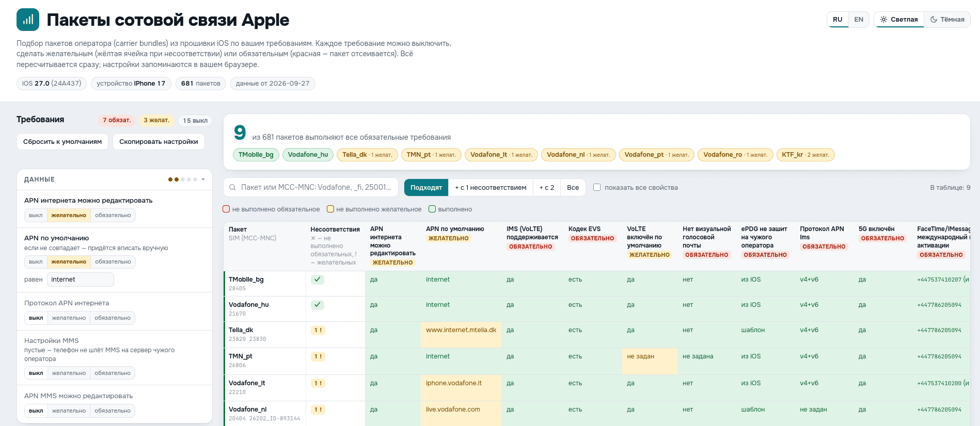Click the "15 выкл" requirements badge
Viewport: 980px width, 426px height.
[195, 121]
